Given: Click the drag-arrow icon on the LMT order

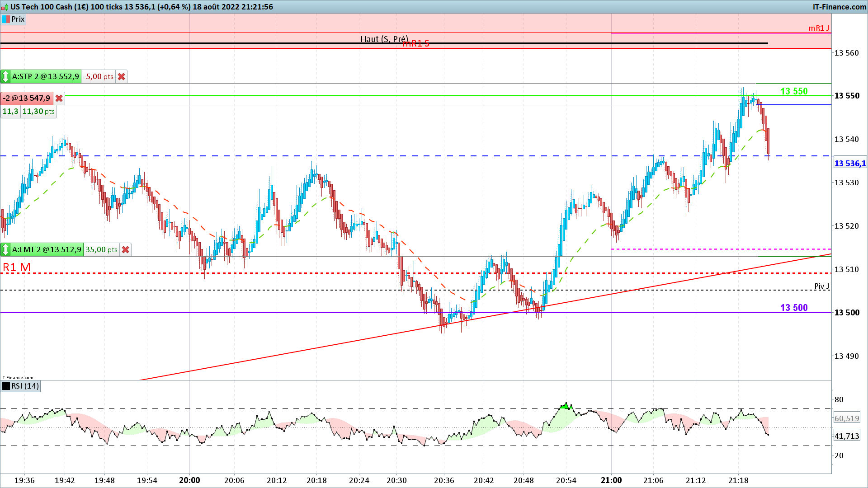Looking at the screenshot, I should [x=5, y=249].
